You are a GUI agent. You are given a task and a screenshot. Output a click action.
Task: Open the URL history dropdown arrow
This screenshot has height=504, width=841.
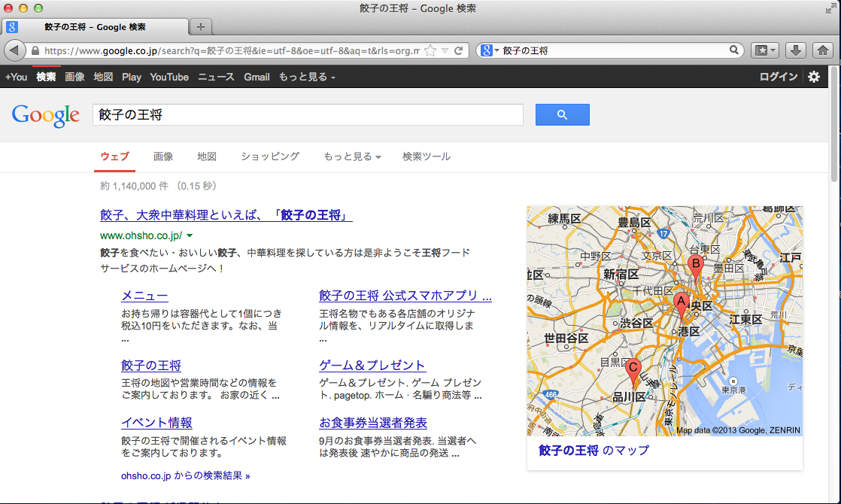click(x=445, y=51)
